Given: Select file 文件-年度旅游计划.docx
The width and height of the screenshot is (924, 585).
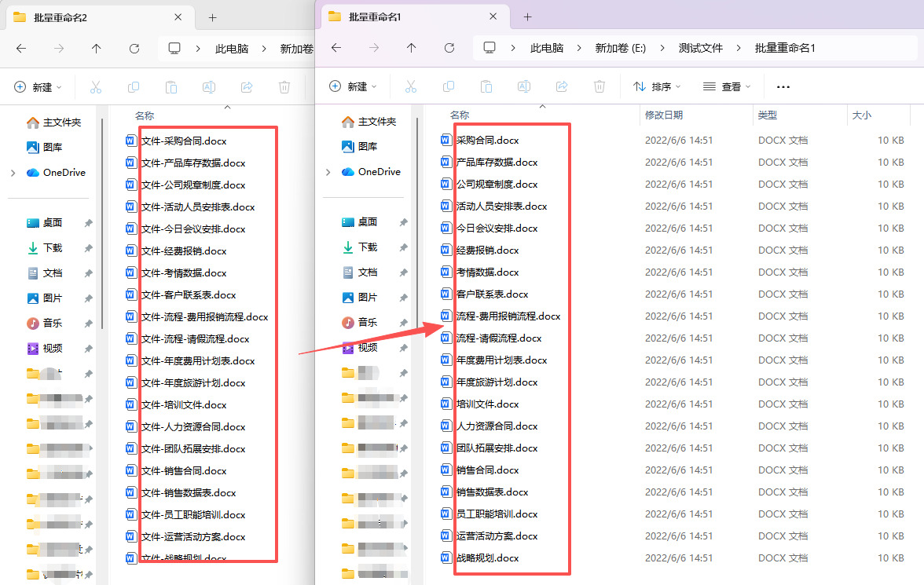Looking at the screenshot, I should (x=185, y=383).
